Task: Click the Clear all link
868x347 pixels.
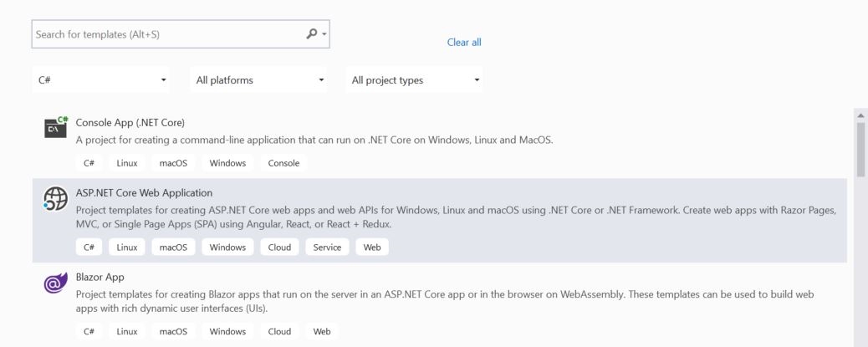Action: (464, 42)
